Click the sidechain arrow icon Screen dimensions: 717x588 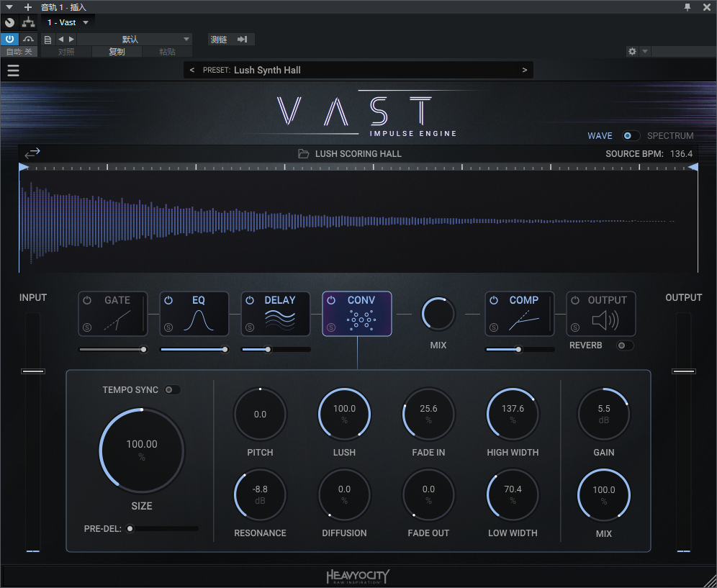coord(243,40)
